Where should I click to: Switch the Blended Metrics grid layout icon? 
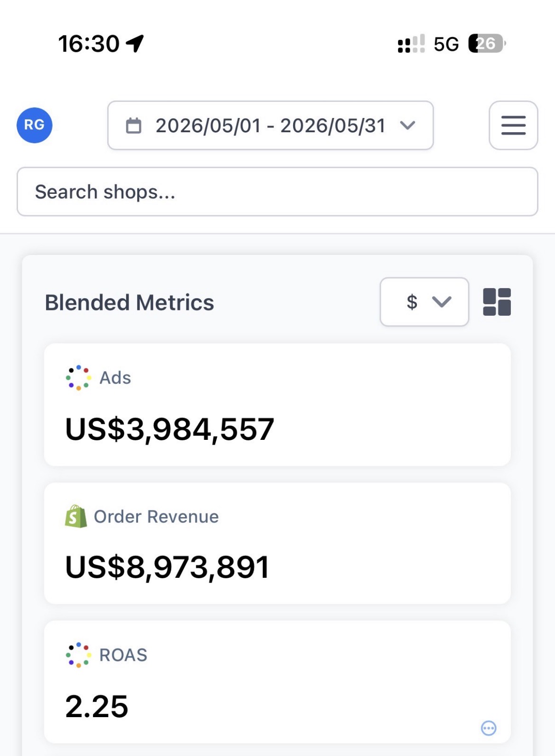pyautogui.click(x=497, y=302)
